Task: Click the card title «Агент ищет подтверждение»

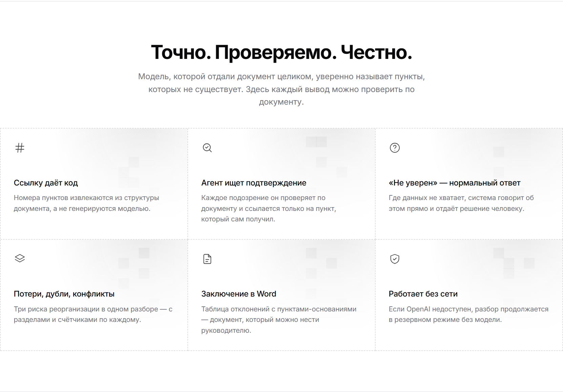Action: 254,183
